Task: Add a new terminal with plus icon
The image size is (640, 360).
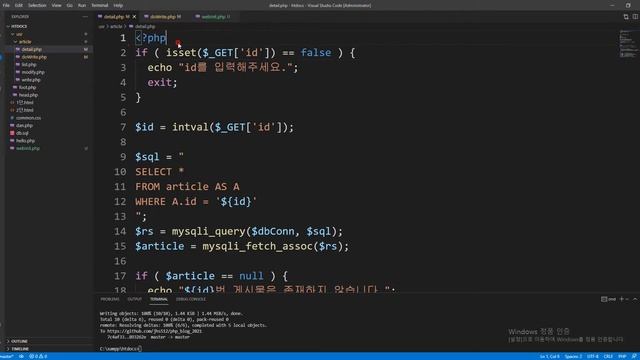Action: click(622, 299)
